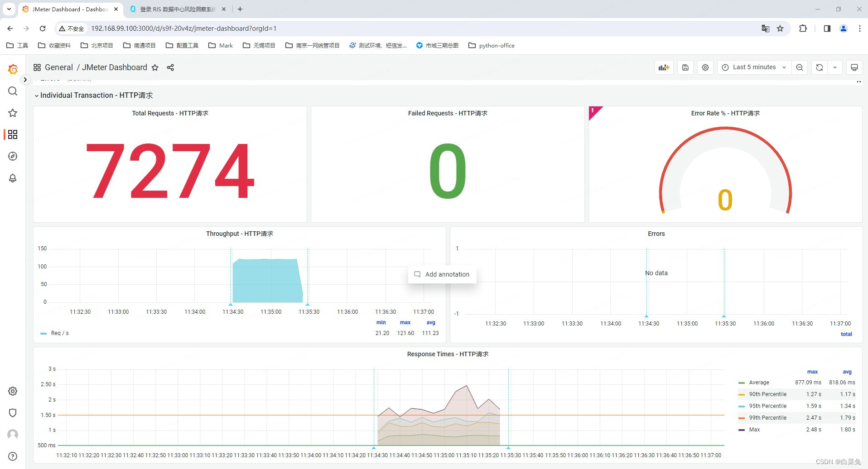
Task: Change Average series color swatch
Action: point(741,383)
